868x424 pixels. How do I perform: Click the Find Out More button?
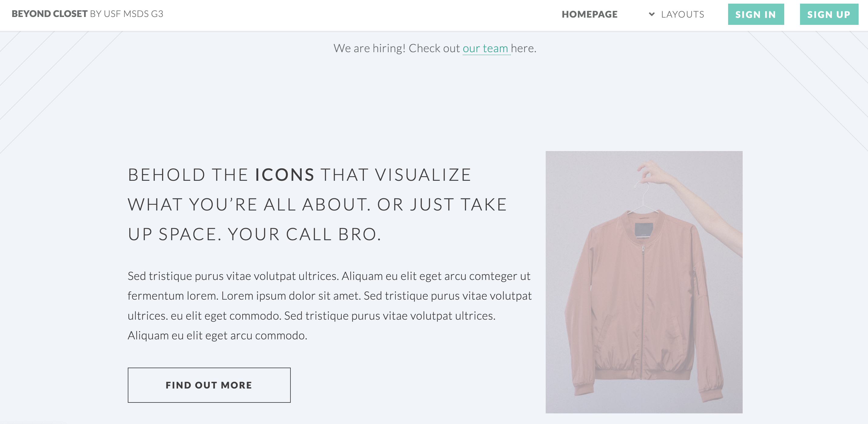(x=209, y=385)
